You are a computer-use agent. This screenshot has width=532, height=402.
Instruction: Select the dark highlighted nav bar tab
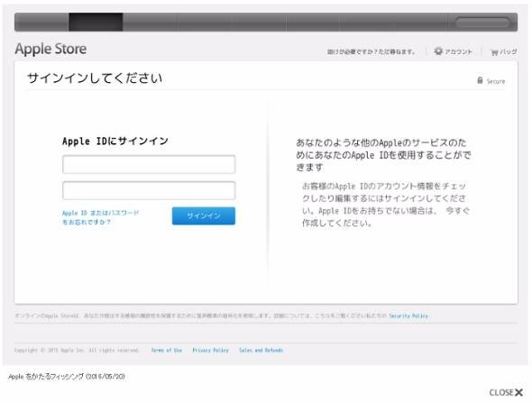96,22
